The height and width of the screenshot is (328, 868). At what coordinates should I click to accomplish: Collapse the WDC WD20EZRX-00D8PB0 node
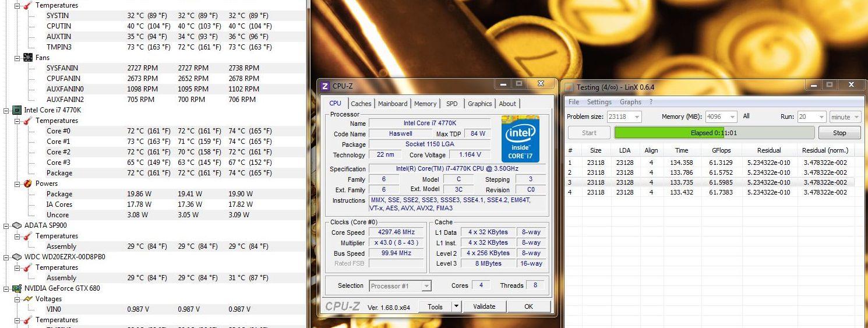pos(6,257)
